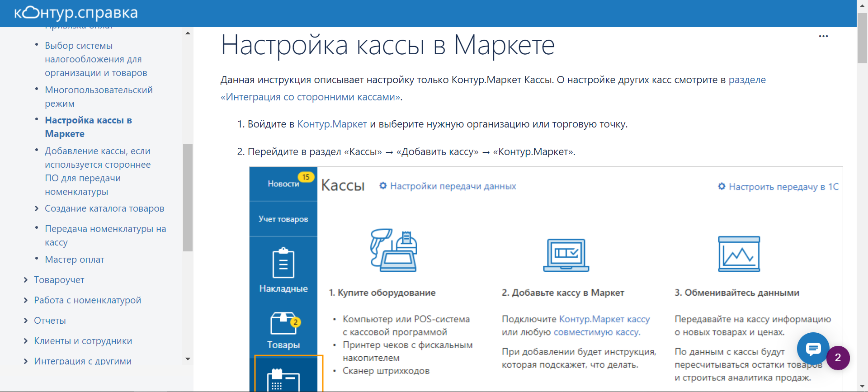The image size is (868, 392).
Task: Expand the Отчеты section
Action: pyautogui.click(x=26, y=321)
